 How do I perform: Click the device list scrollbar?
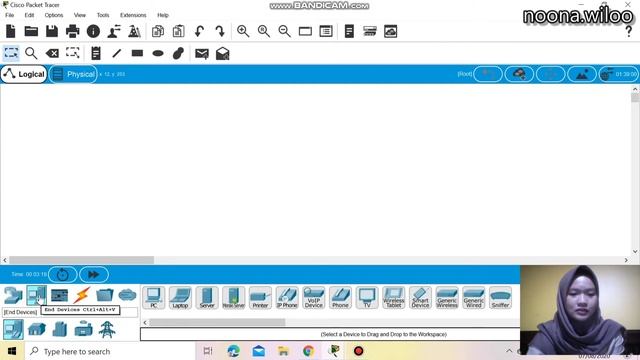point(217,322)
